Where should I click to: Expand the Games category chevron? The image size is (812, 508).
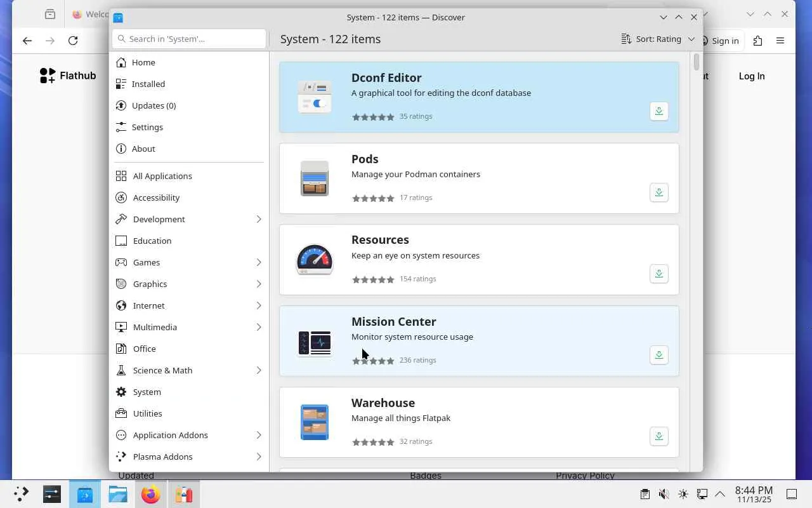pos(259,262)
